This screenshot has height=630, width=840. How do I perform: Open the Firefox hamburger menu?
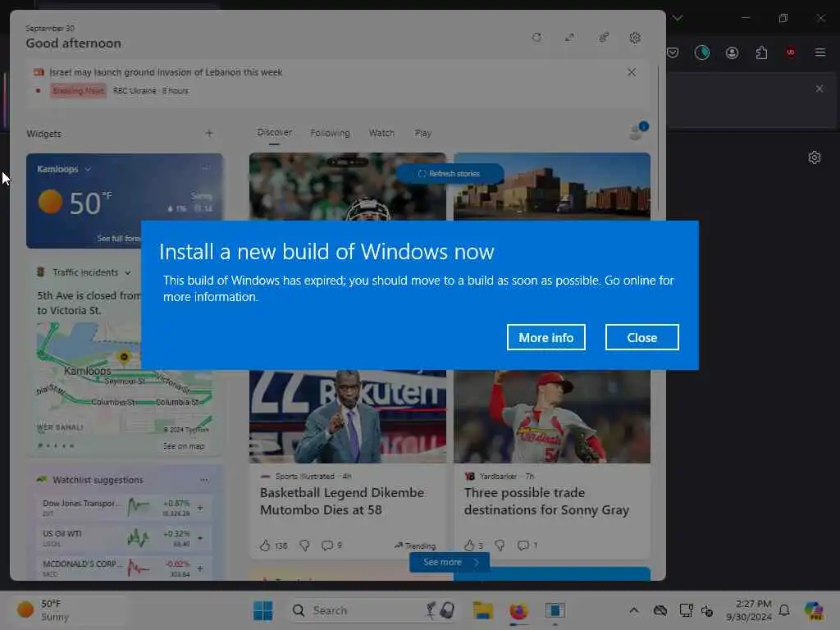(820, 52)
